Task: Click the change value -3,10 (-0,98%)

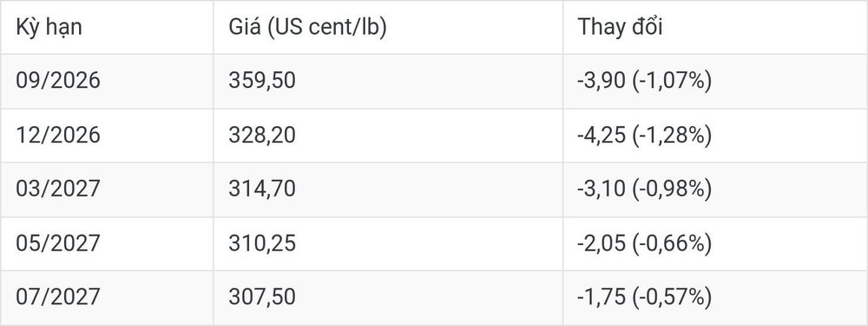Action: pos(644,189)
